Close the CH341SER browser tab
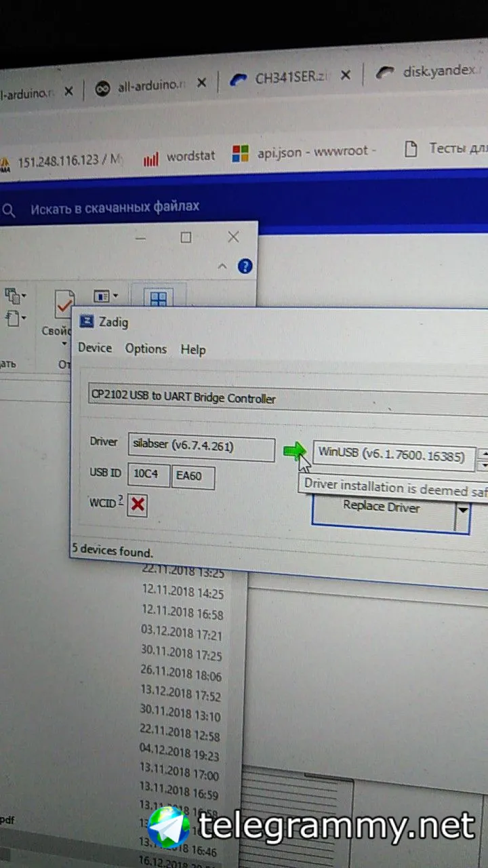This screenshot has height=868, width=488. 346,76
